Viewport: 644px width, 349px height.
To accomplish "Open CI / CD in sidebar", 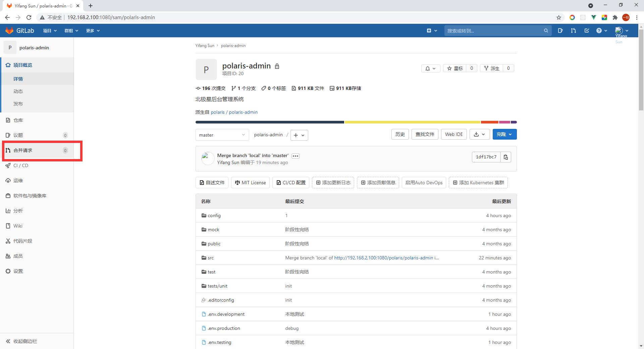I will [x=37, y=165].
